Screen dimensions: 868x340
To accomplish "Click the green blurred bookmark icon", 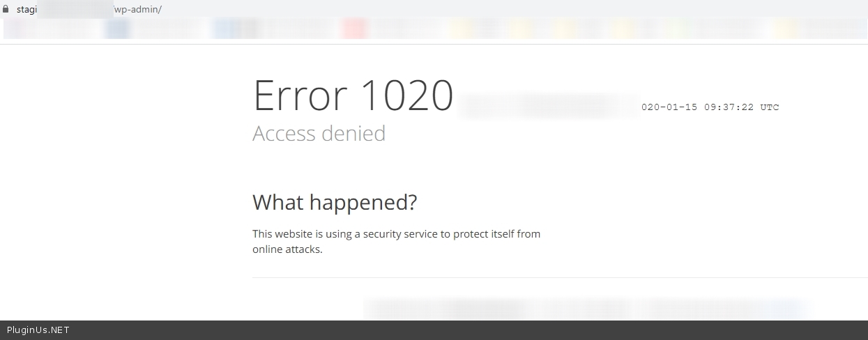I will point(673,29).
